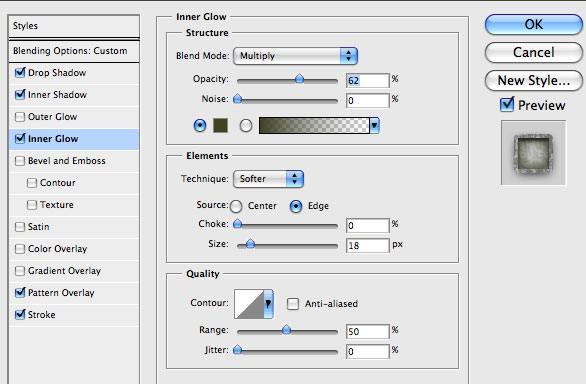Click the Noise slider handle
Viewport: 586px width, 384px height.
(237, 99)
